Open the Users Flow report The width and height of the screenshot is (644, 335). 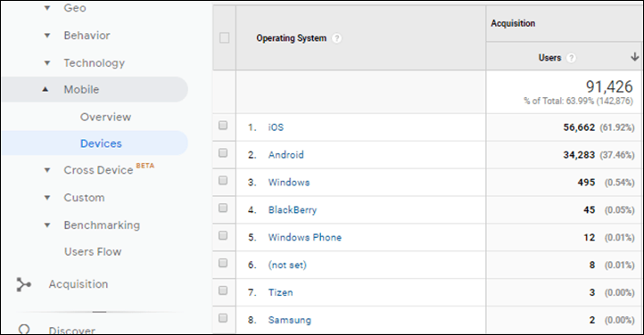coord(93,252)
